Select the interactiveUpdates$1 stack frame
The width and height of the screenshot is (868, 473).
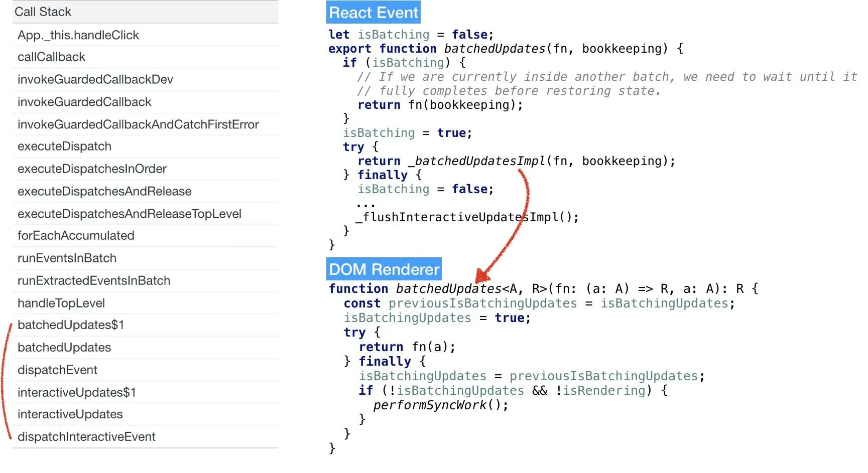(145, 392)
